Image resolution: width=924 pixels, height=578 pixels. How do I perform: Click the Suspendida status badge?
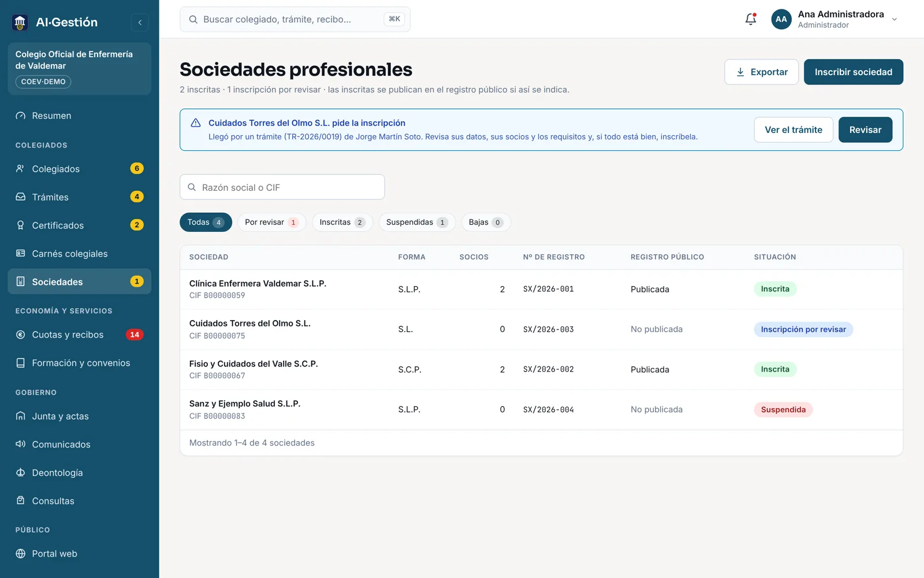click(x=783, y=410)
